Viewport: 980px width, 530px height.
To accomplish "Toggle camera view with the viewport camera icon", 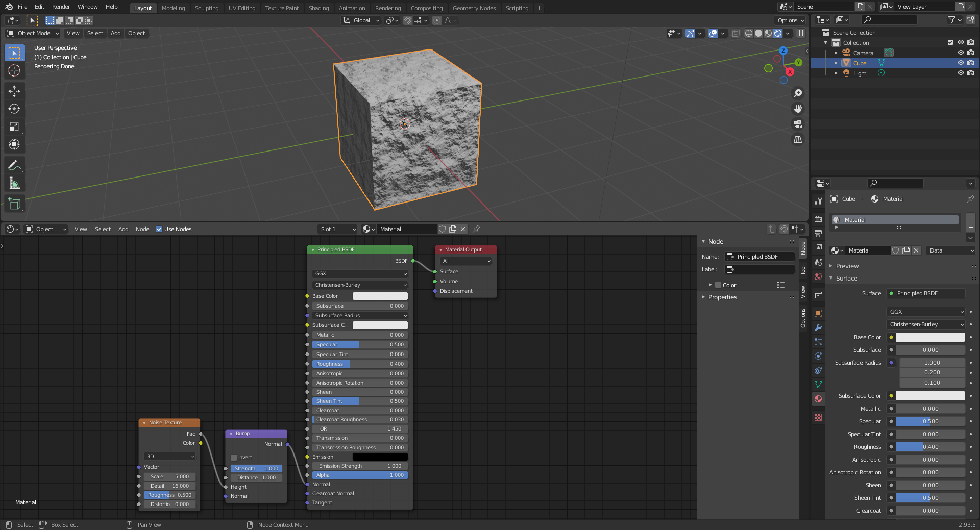I will click(x=798, y=124).
